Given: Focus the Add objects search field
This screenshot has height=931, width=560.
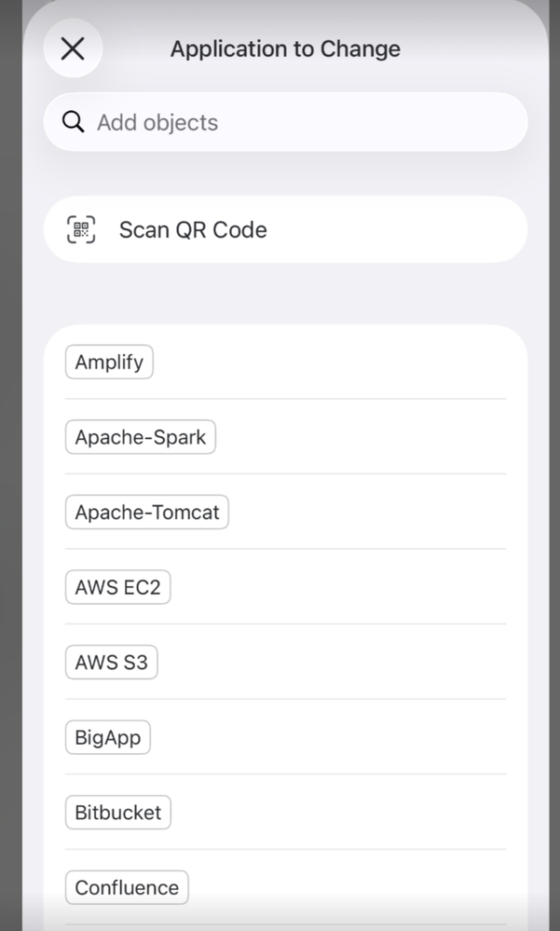Looking at the screenshot, I should coord(286,122).
